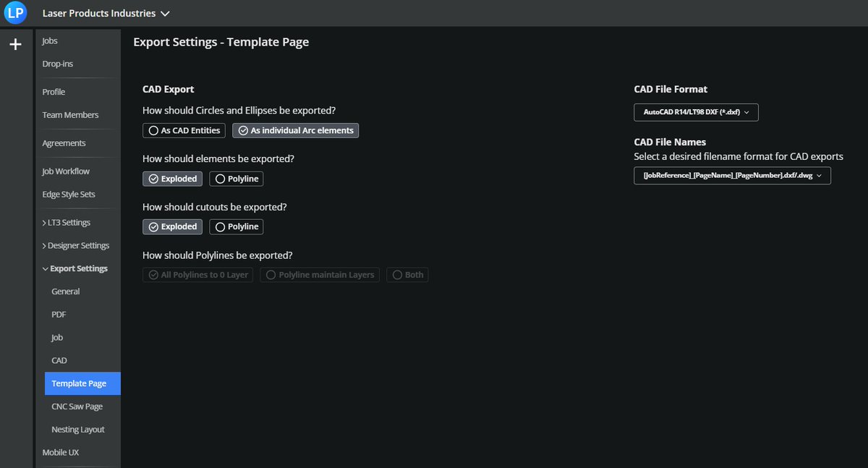Open CAD export settings

click(x=59, y=360)
